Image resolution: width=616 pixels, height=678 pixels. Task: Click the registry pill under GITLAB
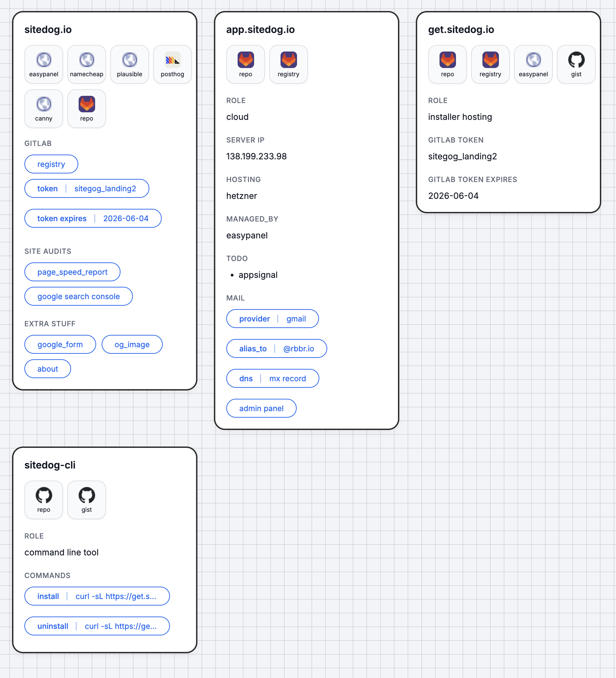(x=51, y=164)
